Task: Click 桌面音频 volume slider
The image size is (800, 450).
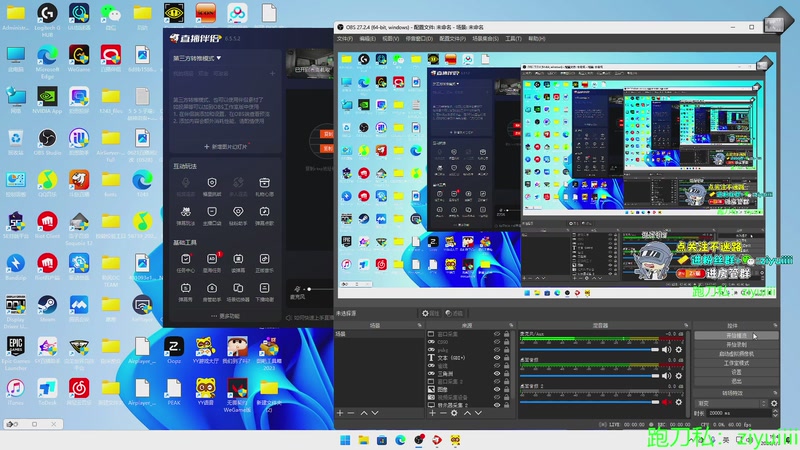Action: click(589, 376)
